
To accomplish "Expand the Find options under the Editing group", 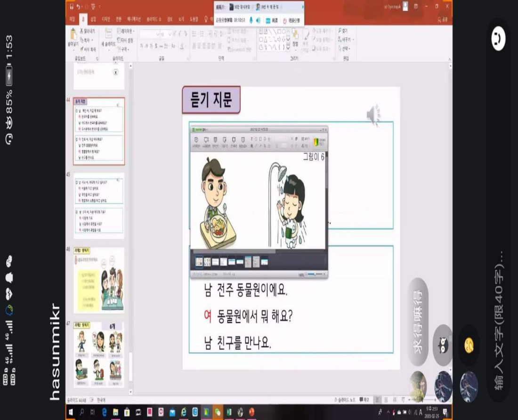I will [x=346, y=31].
